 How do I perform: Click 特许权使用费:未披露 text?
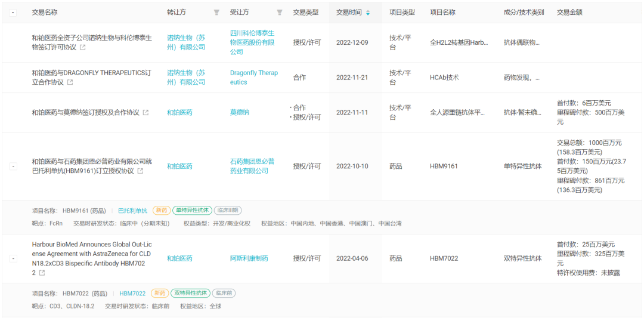point(588,273)
